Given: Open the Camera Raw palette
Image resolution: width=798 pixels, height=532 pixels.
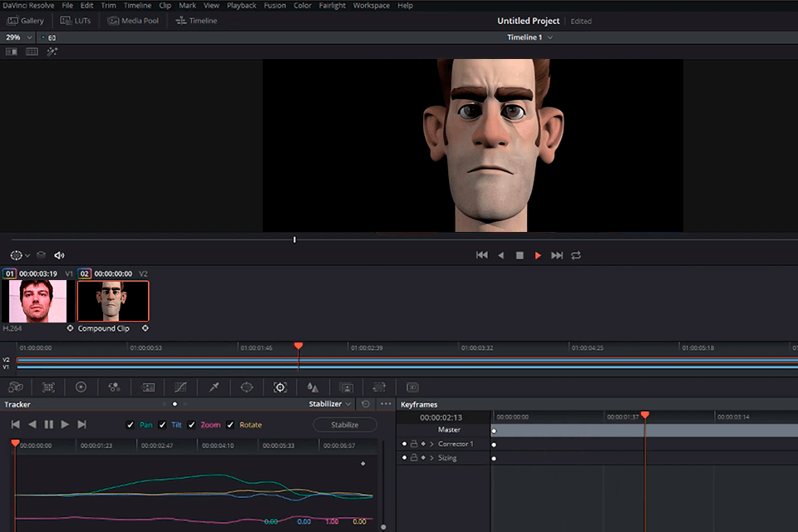Looking at the screenshot, I should tap(15, 387).
